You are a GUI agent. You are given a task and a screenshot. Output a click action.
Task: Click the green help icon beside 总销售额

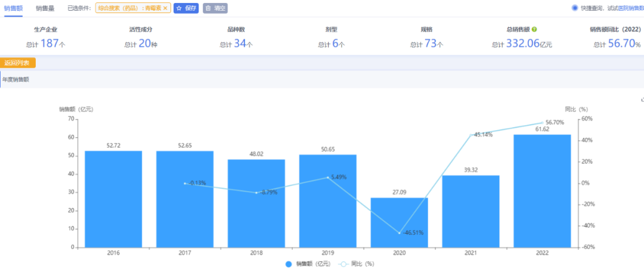pos(534,29)
